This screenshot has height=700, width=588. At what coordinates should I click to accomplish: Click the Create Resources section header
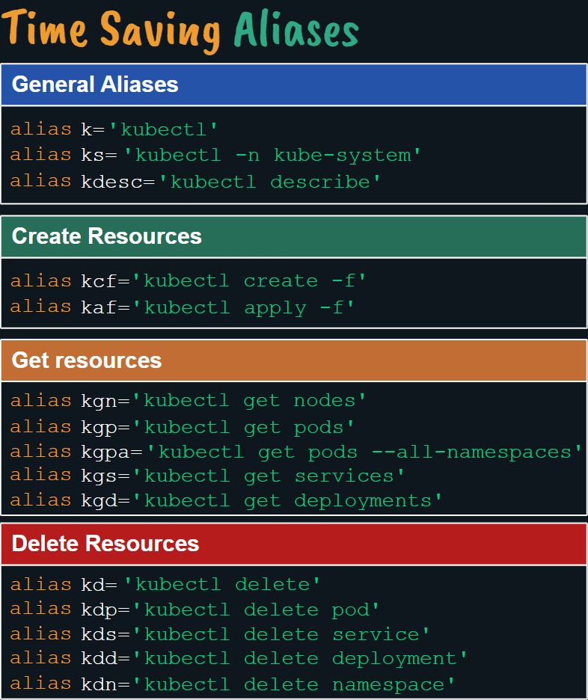point(293,236)
